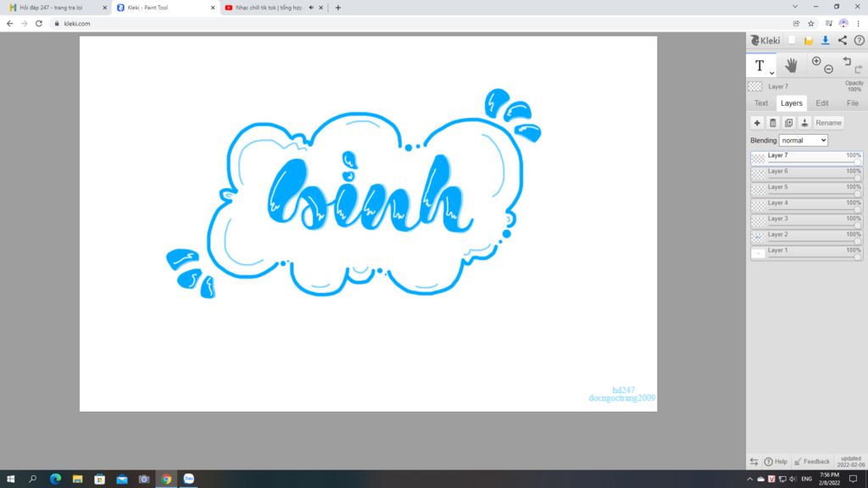Switch to the Edit tab
Screen dimensions: 868x488
coord(822,103)
